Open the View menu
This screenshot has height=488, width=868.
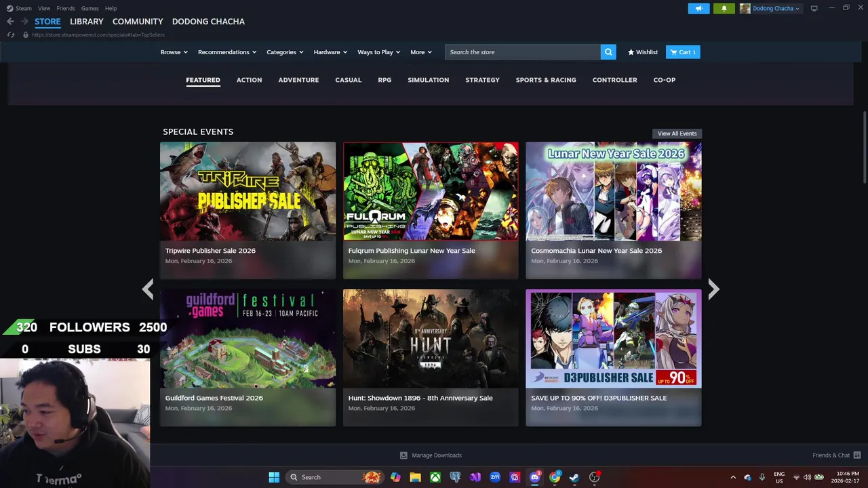[x=44, y=8]
